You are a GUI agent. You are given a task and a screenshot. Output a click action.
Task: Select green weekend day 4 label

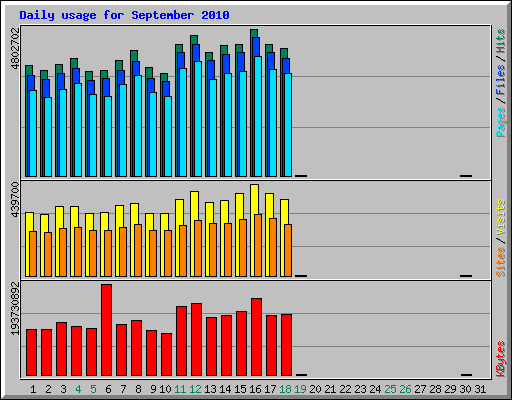point(78,389)
